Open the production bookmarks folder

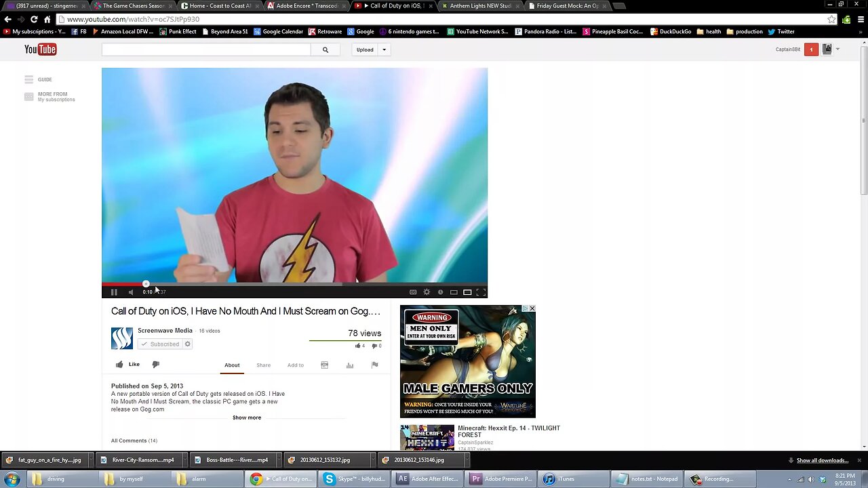tap(744, 32)
